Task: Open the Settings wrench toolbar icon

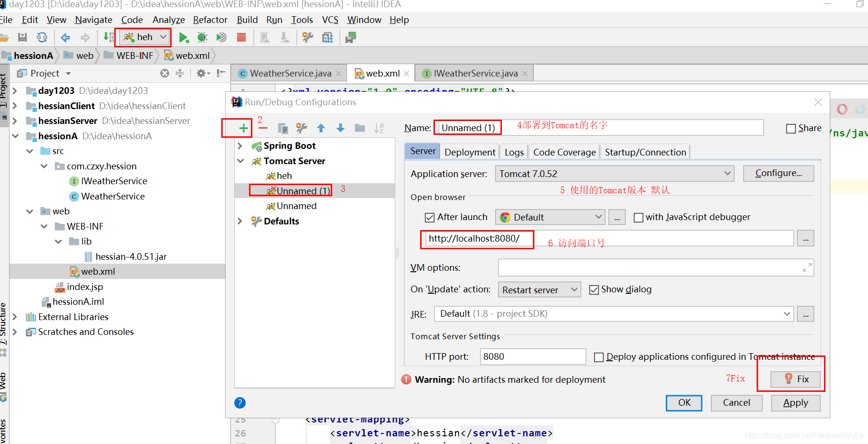Action: 308,37
